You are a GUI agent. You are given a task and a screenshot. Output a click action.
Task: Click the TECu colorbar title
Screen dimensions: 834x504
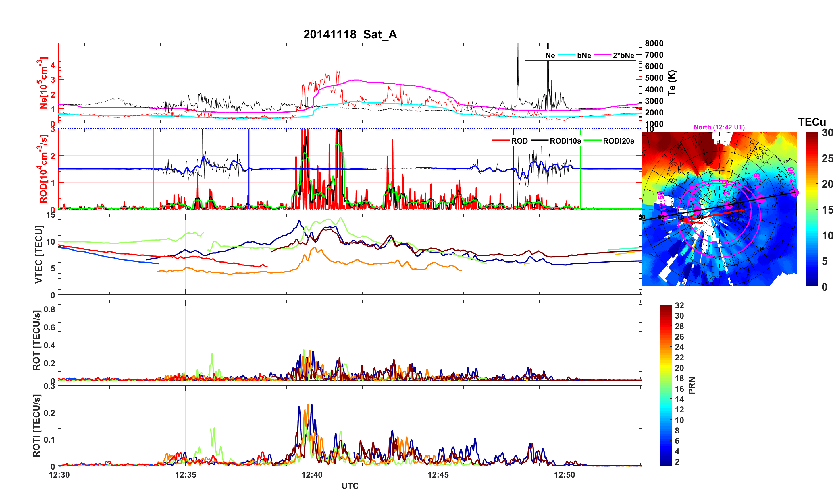[x=812, y=122]
